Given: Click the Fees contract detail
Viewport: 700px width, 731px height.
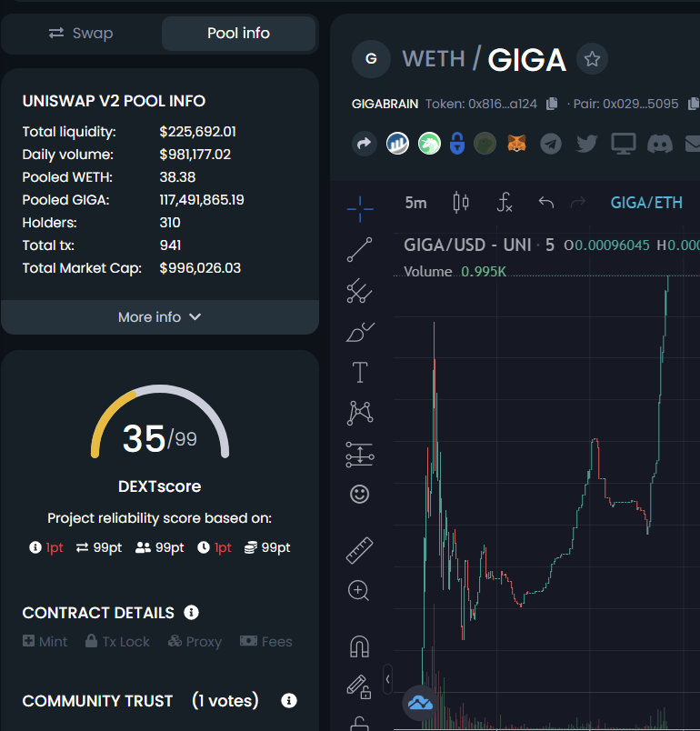Looking at the screenshot, I should click(x=266, y=642).
